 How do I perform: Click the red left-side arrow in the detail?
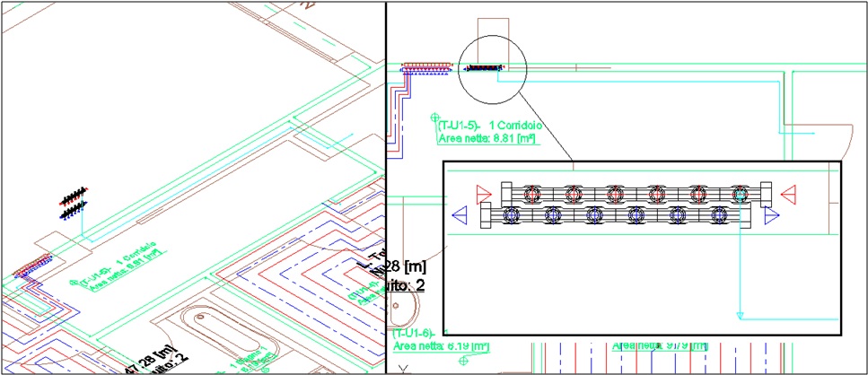pos(484,193)
